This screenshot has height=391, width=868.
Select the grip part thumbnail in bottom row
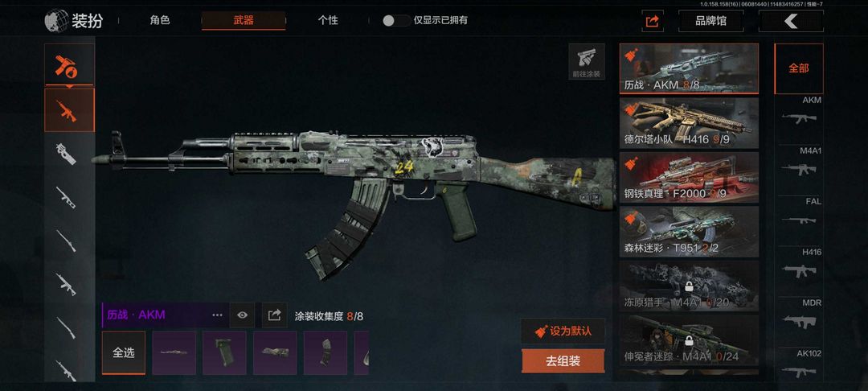tap(225, 353)
